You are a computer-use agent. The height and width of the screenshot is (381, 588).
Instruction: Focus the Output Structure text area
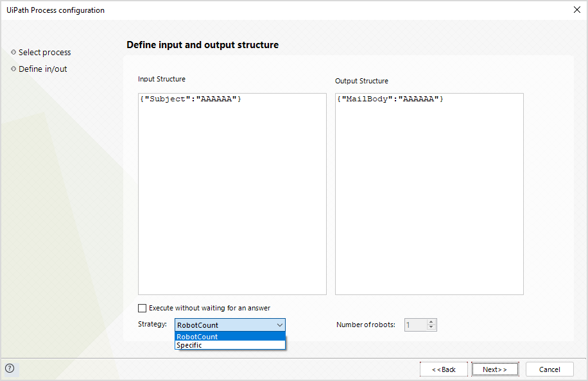429,194
